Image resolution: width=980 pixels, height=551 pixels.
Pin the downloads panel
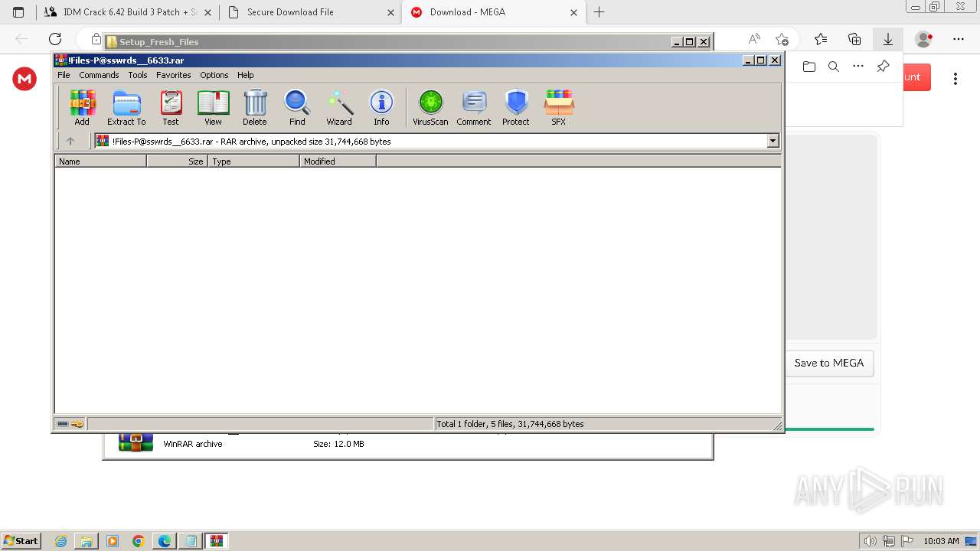883,67
